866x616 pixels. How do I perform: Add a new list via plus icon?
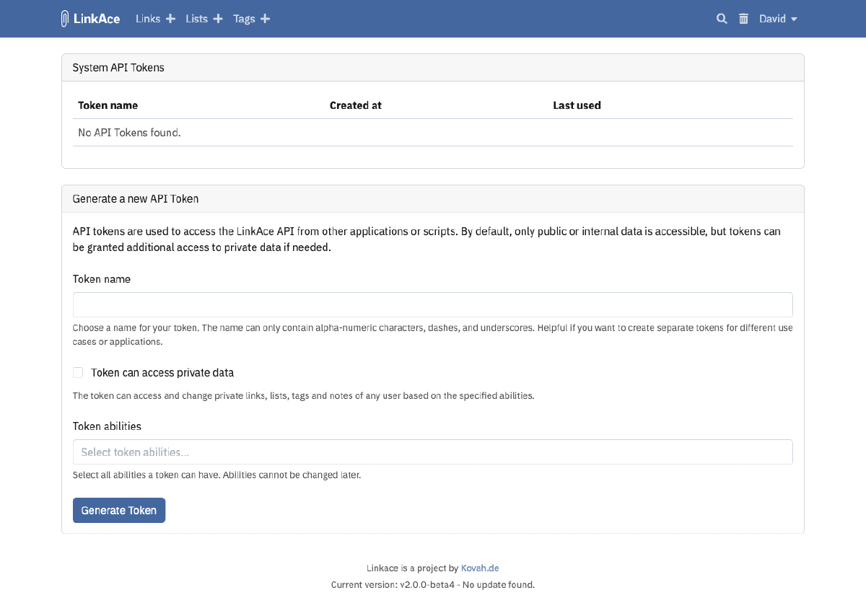(x=218, y=19)
